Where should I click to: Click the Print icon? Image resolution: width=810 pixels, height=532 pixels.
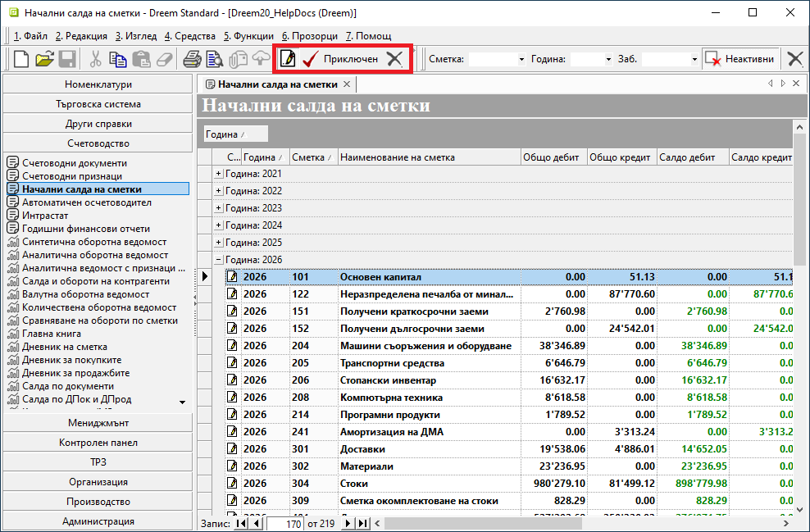(x=192, y=59)
